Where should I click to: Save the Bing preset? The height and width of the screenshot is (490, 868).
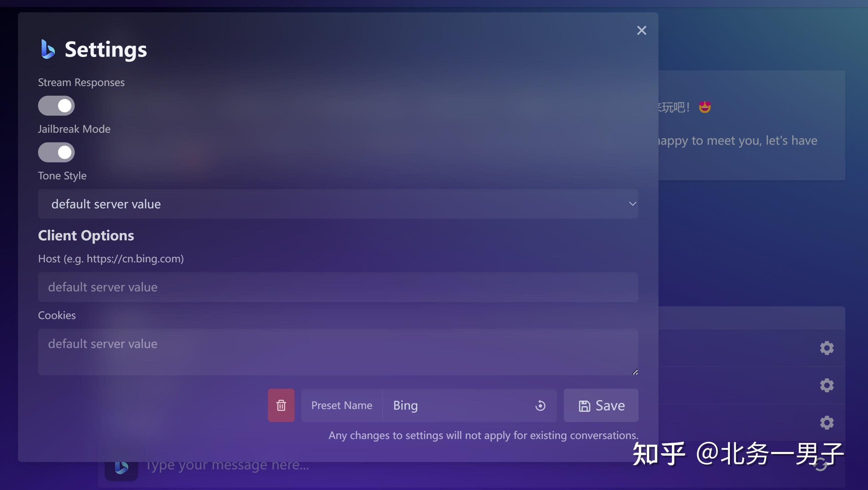(x=601, y=405)
